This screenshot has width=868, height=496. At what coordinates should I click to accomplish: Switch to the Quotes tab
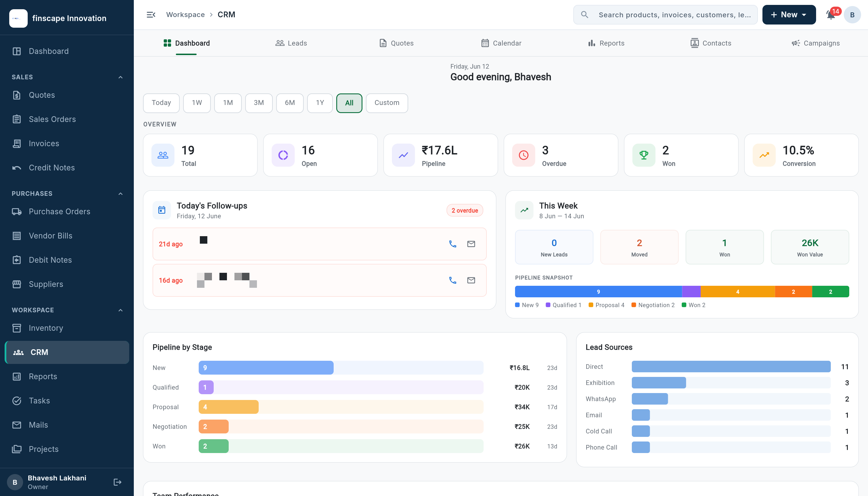pyautogui.click(x=397, y=43)
